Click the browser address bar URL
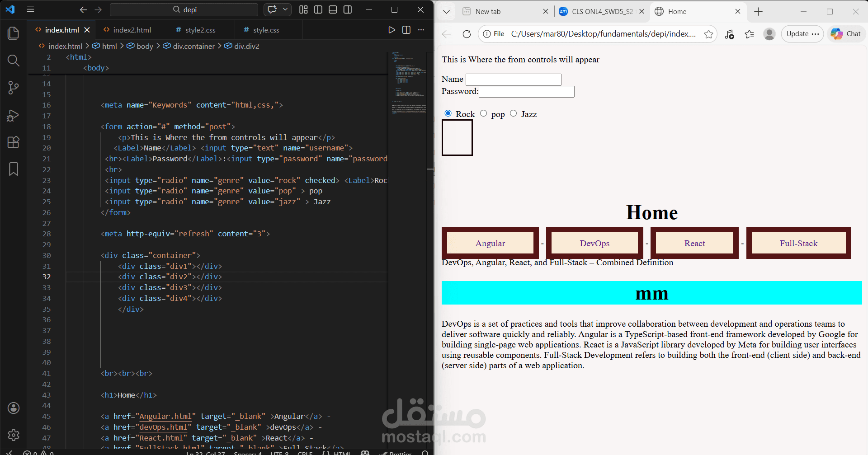 click(x=603, y=34)
